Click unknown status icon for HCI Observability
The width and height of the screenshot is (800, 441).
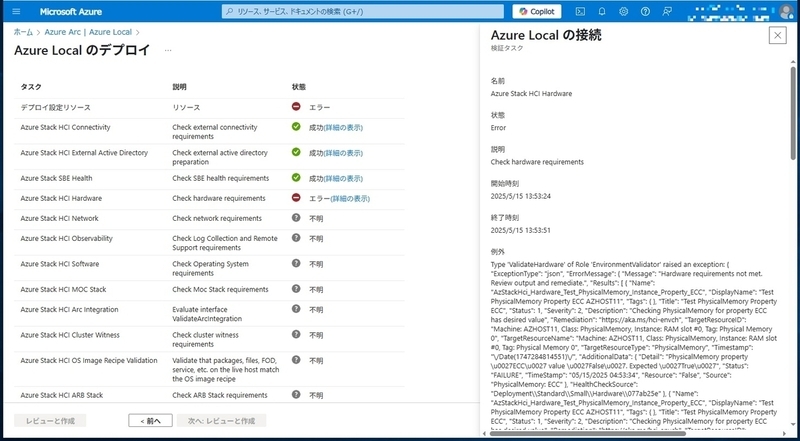[296, 237]
